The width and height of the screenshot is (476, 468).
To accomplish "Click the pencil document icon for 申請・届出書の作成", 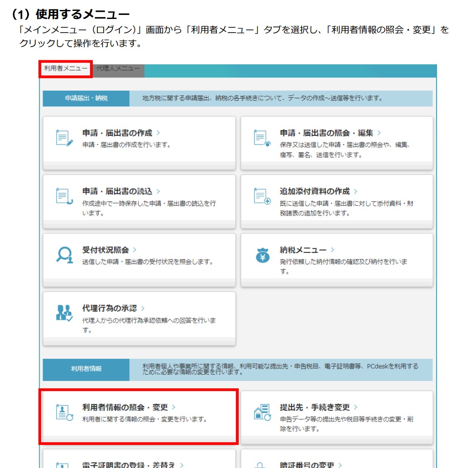I will point(64,138).
